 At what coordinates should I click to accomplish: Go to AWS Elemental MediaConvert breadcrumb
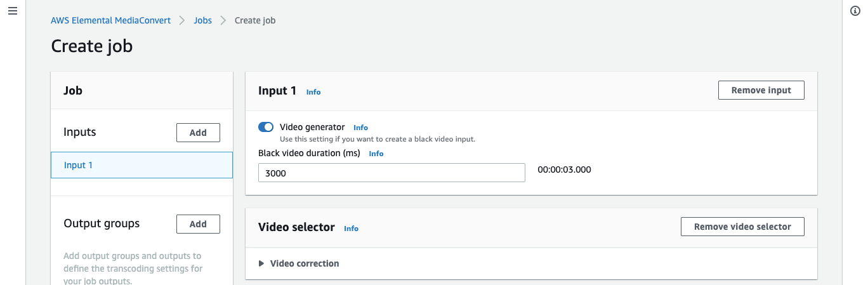110,20
